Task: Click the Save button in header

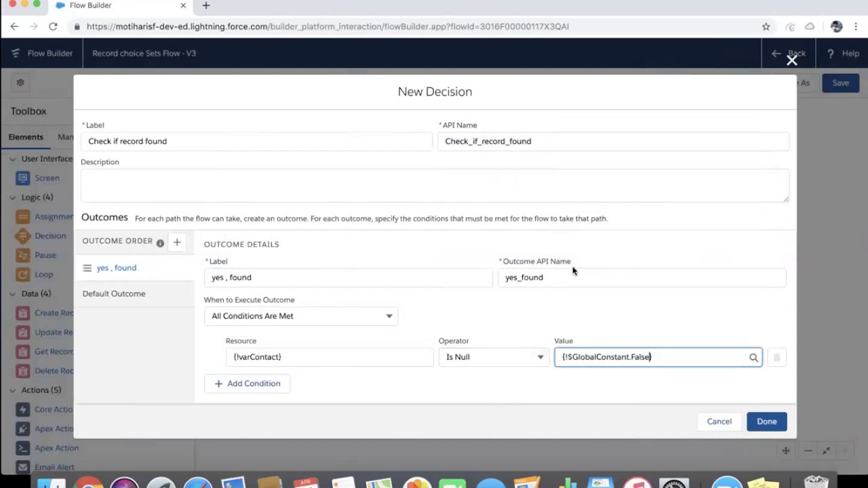Action: point(840,83)
